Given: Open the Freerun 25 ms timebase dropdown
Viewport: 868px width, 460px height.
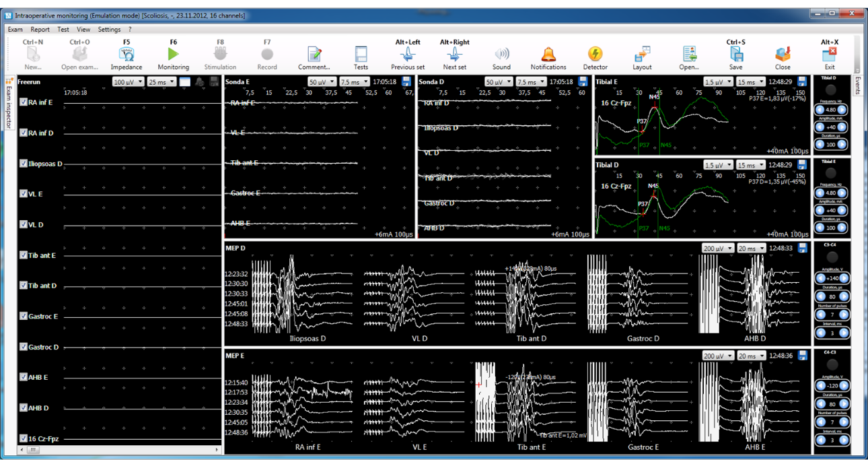Looking at the screenshot, I should coord(161,82).
